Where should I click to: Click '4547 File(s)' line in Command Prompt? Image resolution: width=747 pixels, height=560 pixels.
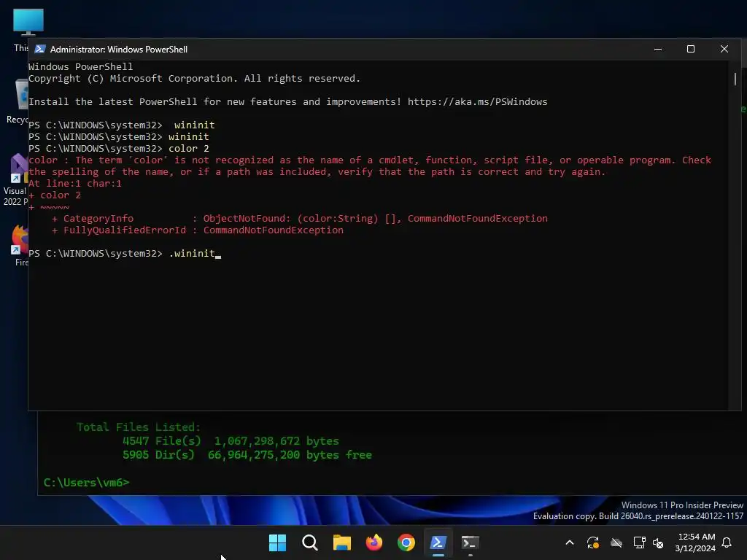click(231, 441)
